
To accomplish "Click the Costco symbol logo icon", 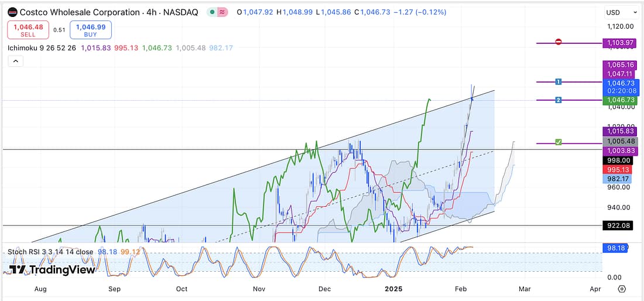I will 12,12.
